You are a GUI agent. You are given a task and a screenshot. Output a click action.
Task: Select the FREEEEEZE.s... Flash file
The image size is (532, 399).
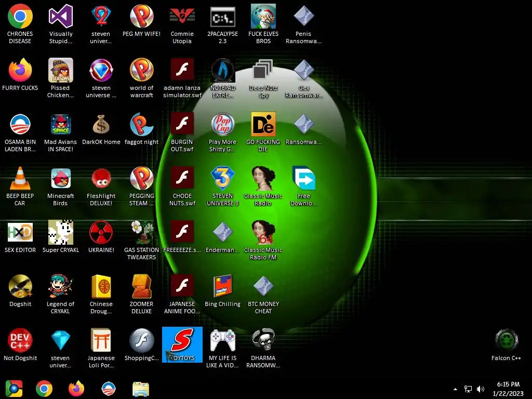click(182, 232)
